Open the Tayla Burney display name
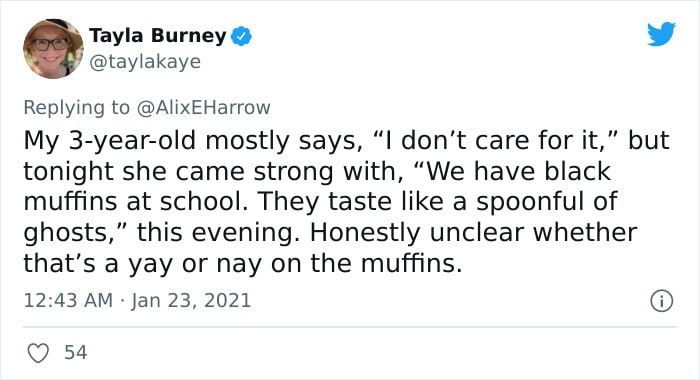Viewport: 700px width, 380px height. click(158, 36)
